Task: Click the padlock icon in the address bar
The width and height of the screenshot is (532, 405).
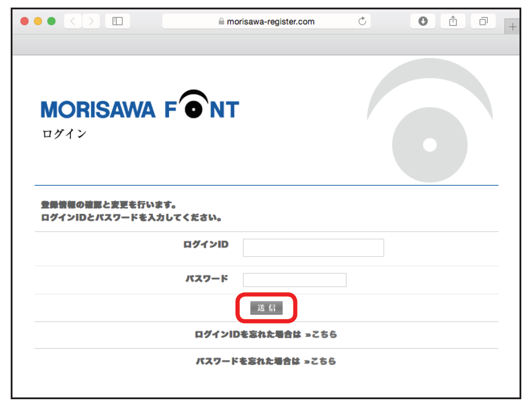Action: tap(221, 21)
